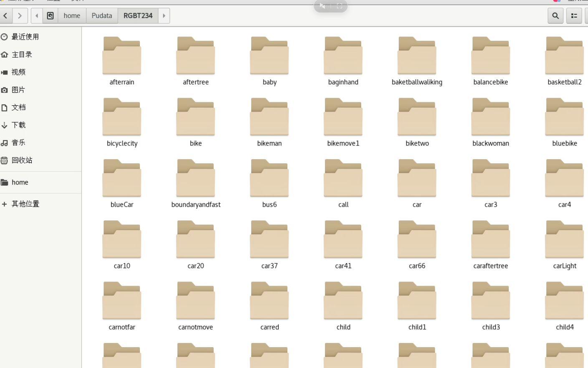588x368 pixels.
Task: Click the car37 folder name
Action: point(269,266)
